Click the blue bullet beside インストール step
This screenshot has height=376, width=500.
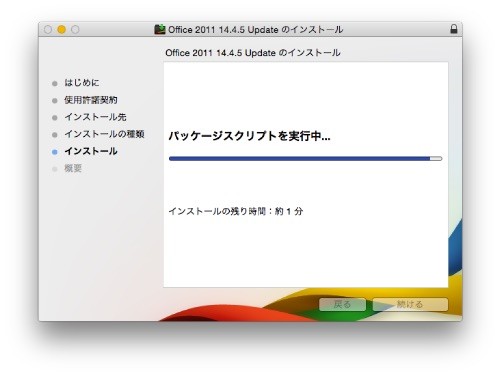55,152
